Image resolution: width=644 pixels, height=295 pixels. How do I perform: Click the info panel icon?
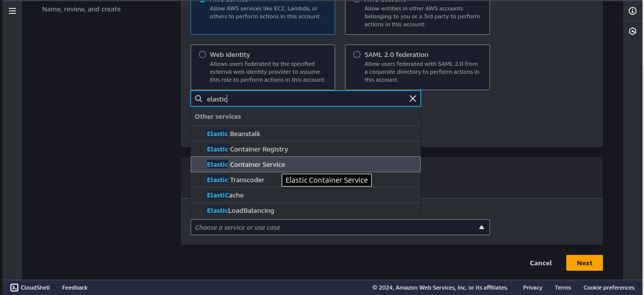(632, 11)
